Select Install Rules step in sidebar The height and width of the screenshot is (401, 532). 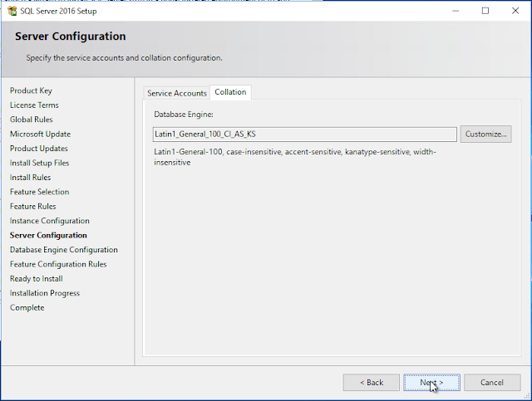30,178
